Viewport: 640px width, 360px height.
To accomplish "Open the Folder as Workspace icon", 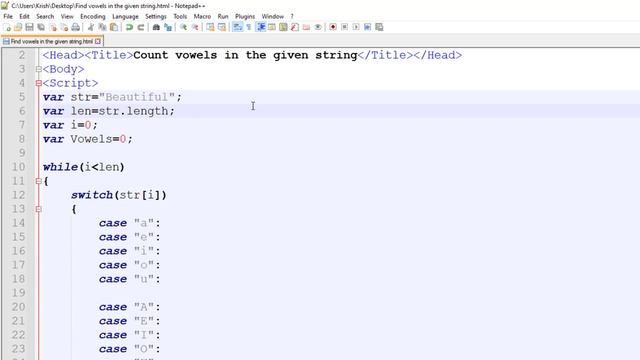I will click(306, 27).
